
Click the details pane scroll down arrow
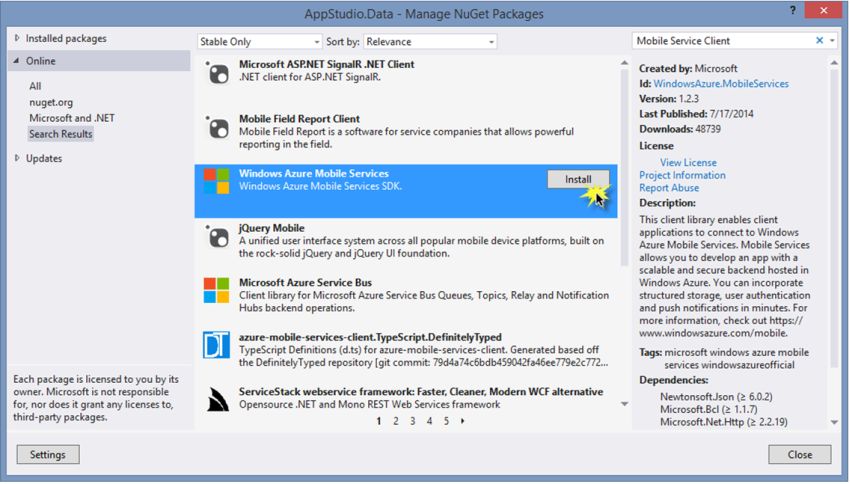pos(834,422)
